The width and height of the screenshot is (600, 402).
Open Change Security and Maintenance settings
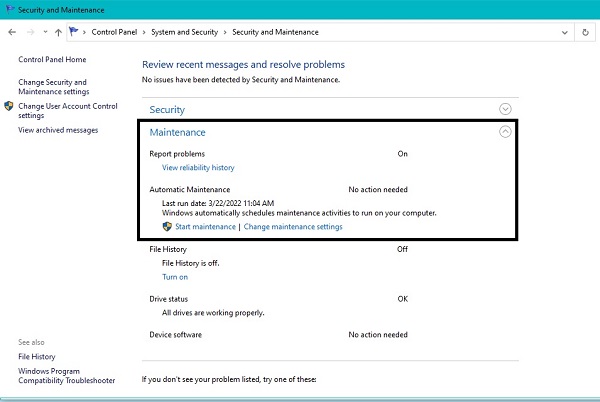[x=54, y=87]
